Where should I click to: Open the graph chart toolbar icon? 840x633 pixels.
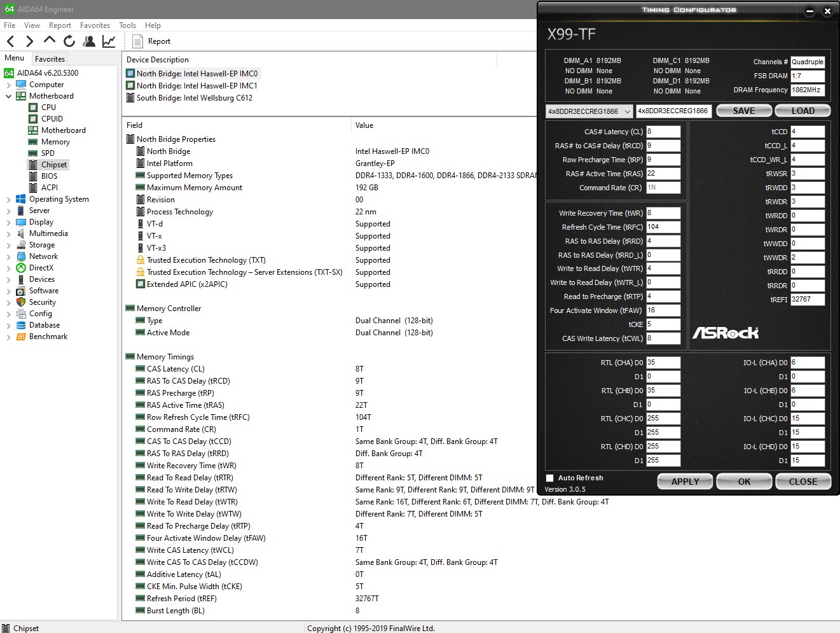pyautogui.click(x=109, y=41)
